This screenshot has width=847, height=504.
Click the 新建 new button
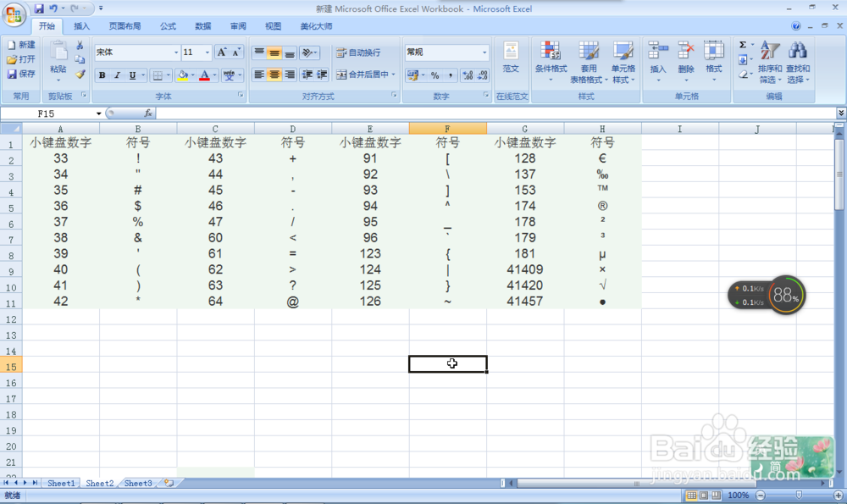22,45
